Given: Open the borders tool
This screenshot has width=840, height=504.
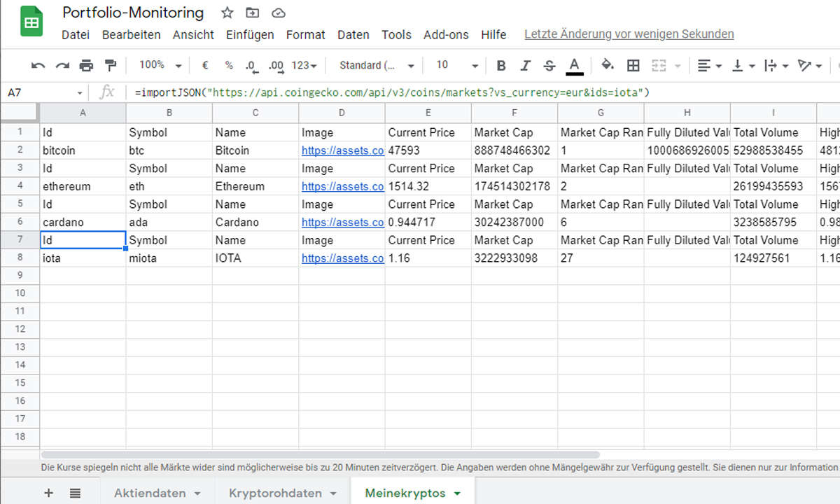Looking at the screenshot, I should 633,65.
